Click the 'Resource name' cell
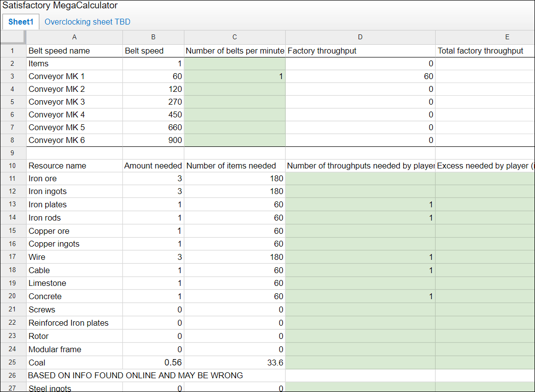This screenshot has height=392, width=535. coord(74,166)
